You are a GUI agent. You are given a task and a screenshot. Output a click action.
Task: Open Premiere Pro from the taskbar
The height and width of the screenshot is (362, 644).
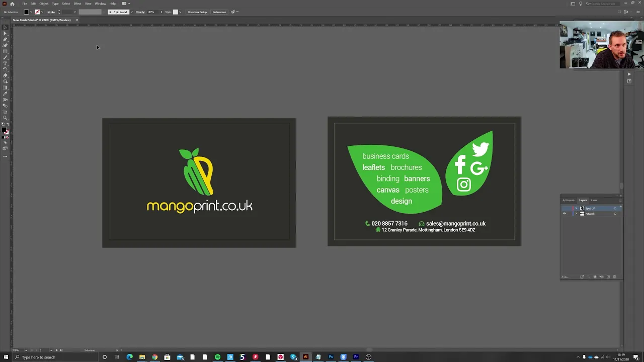tap(356, 357)
